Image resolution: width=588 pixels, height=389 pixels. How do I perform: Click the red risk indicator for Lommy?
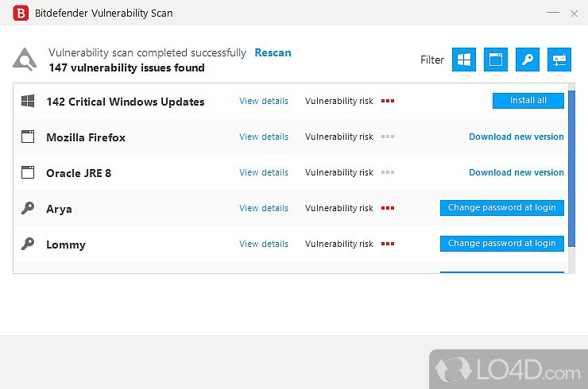388,244
